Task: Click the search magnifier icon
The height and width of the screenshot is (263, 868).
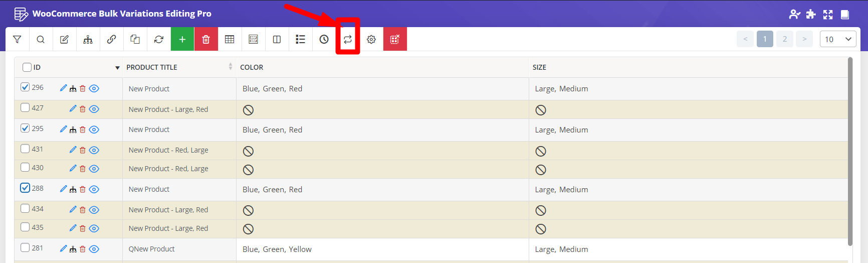Action: point(41,39)
